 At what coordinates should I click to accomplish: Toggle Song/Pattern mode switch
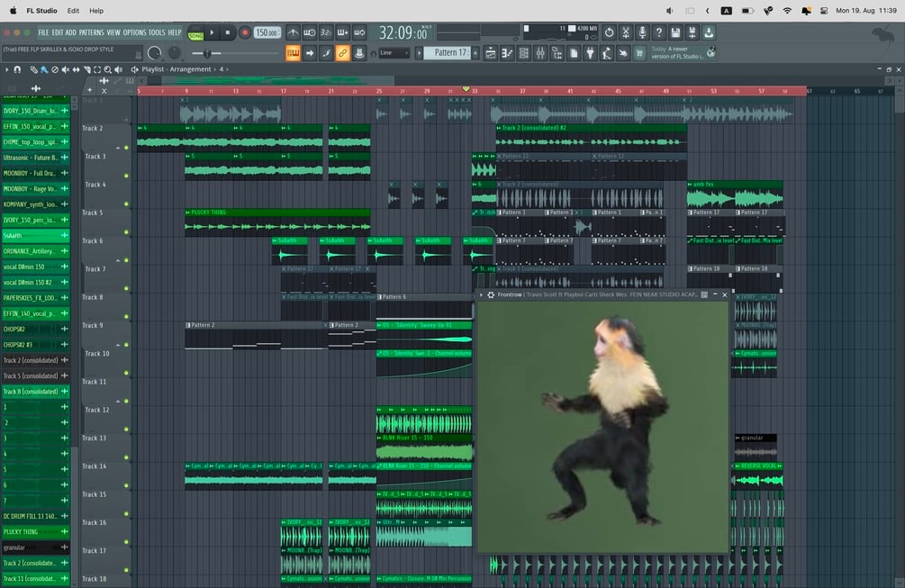click(195, 33)
